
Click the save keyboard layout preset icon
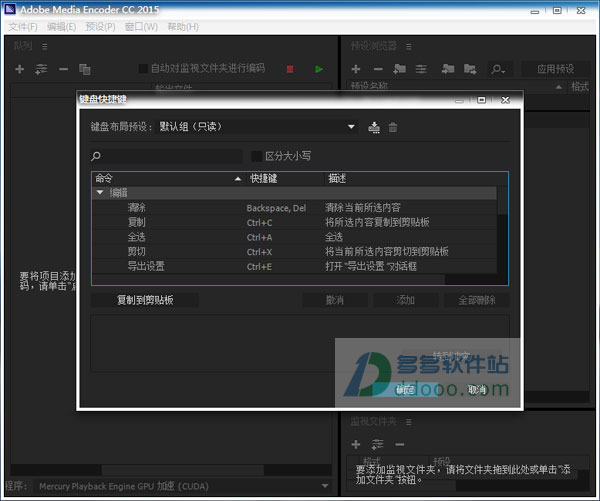(374, 127)
